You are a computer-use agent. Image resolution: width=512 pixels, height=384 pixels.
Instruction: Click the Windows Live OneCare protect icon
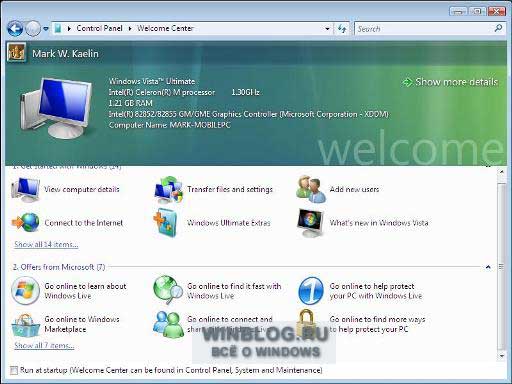point(311,291)
